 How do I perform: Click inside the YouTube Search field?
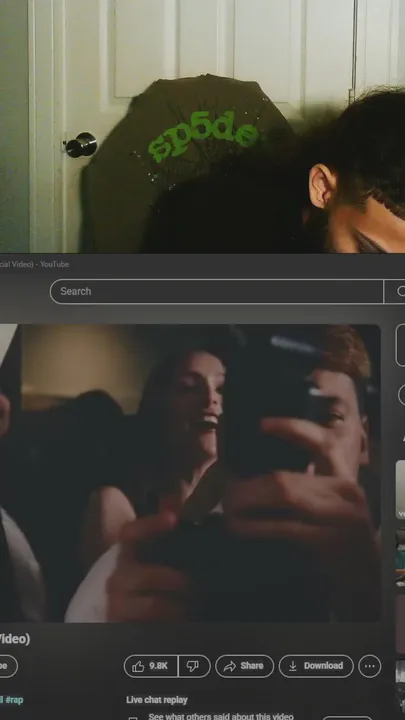pyautogui.click(x=216, y=291)
